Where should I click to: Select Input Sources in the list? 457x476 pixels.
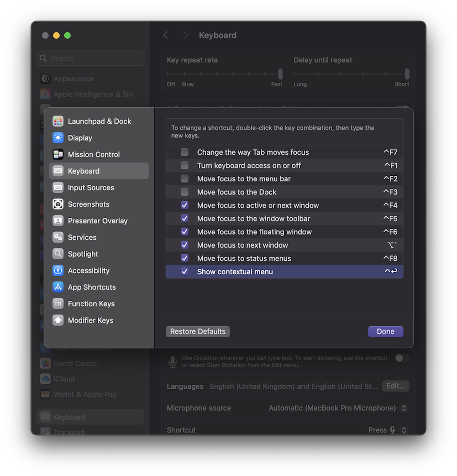(91, 187)
